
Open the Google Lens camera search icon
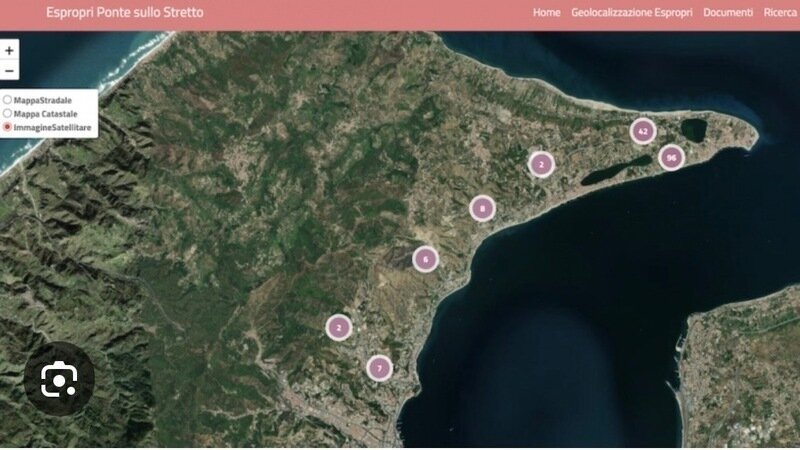59,379
